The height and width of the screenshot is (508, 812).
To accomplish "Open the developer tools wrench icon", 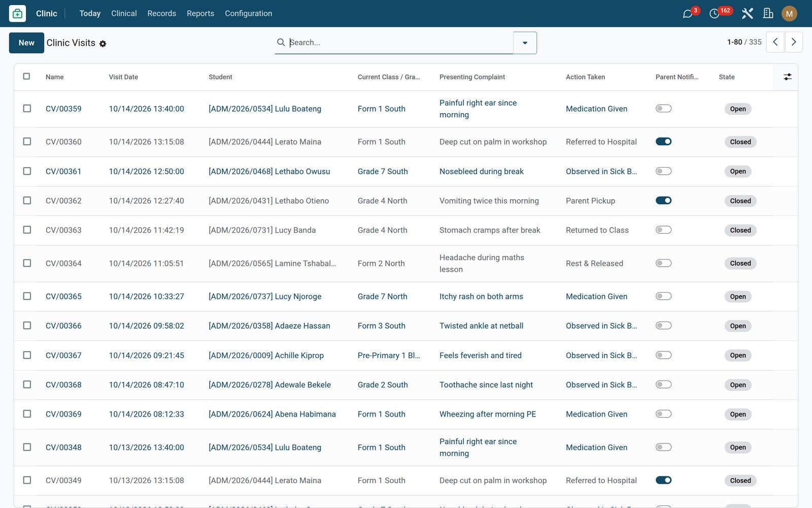I will [747, 14].
